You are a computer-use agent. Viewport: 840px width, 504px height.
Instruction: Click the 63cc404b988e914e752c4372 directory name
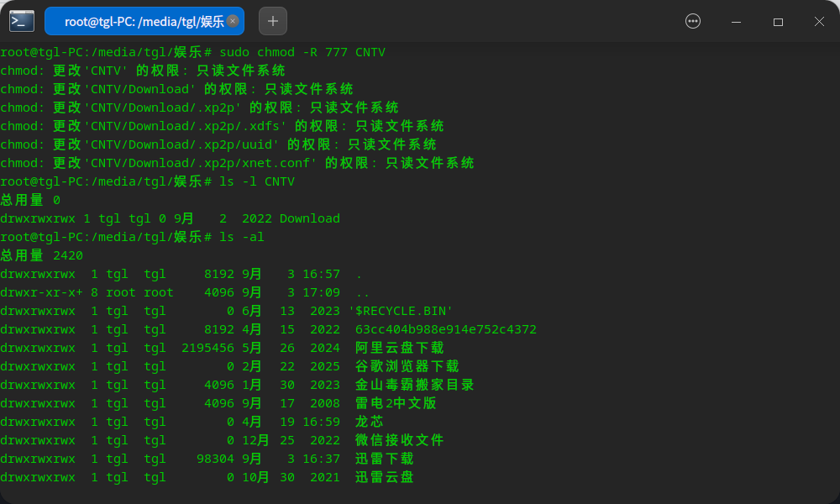446,329
